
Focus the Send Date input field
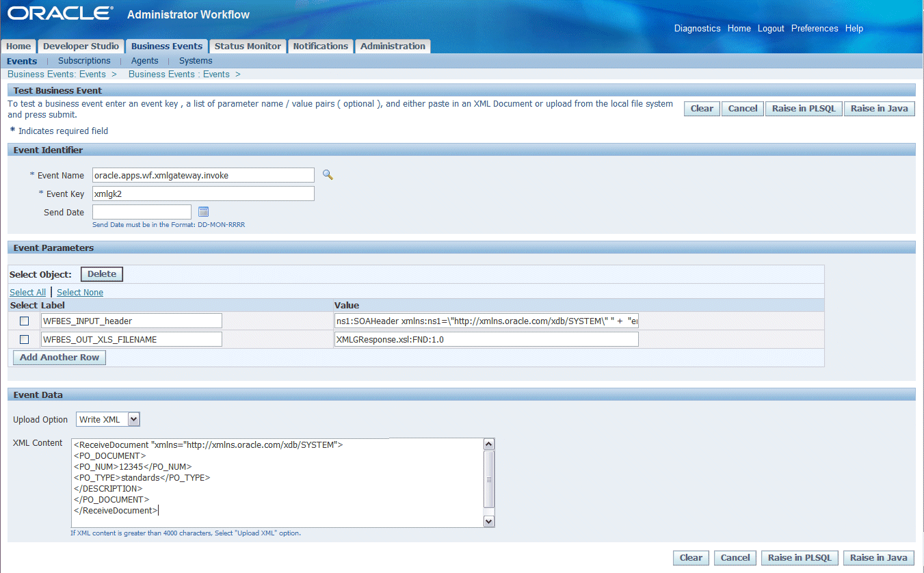click(142, 212)
